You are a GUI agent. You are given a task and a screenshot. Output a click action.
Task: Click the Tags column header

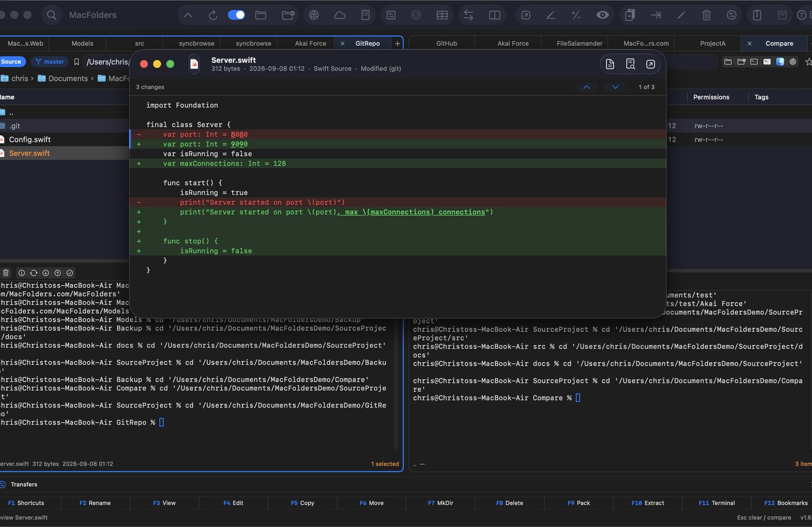tap(762, 97)
